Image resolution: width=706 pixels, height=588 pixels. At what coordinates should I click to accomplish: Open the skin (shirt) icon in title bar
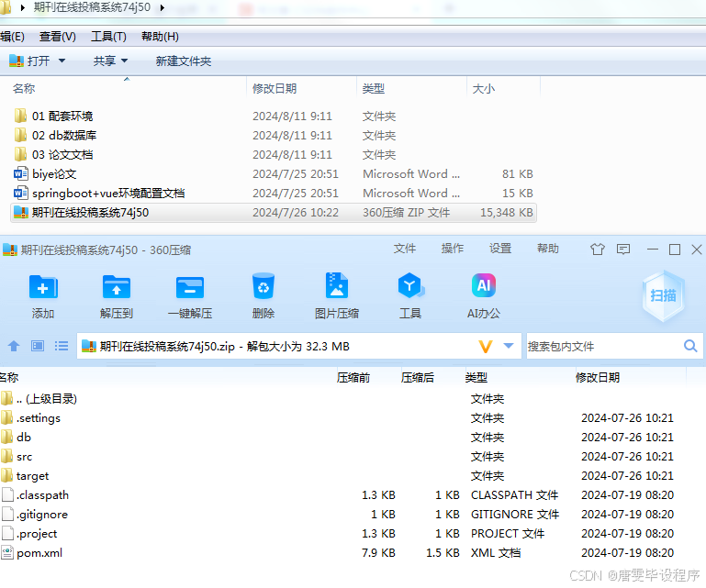tap(598, 250)
